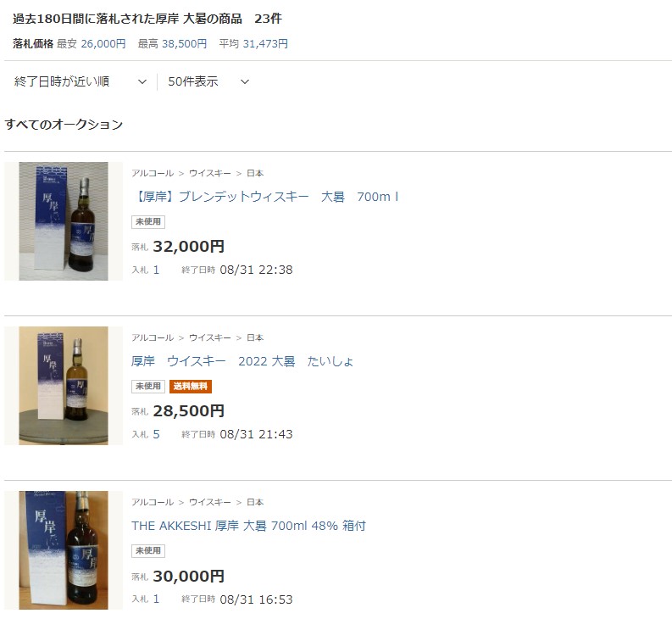Click the lowest price 26,000円 value
The image size is (672, 630).
click(103, 44)
